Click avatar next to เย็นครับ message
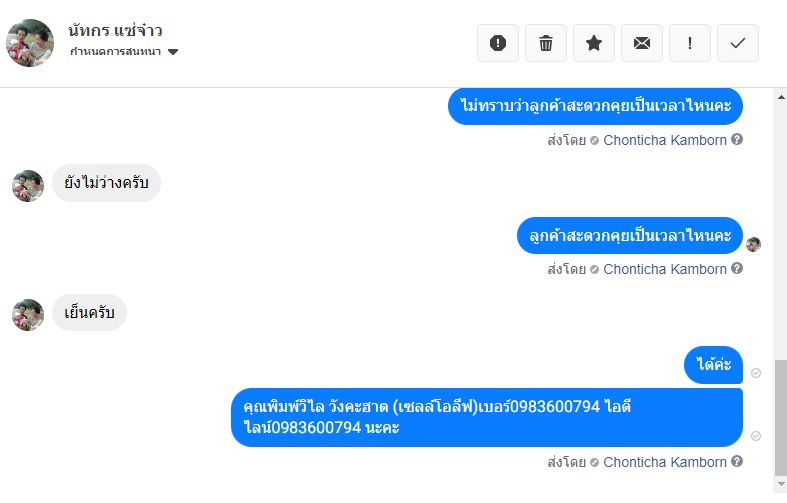 click(28, 315)
